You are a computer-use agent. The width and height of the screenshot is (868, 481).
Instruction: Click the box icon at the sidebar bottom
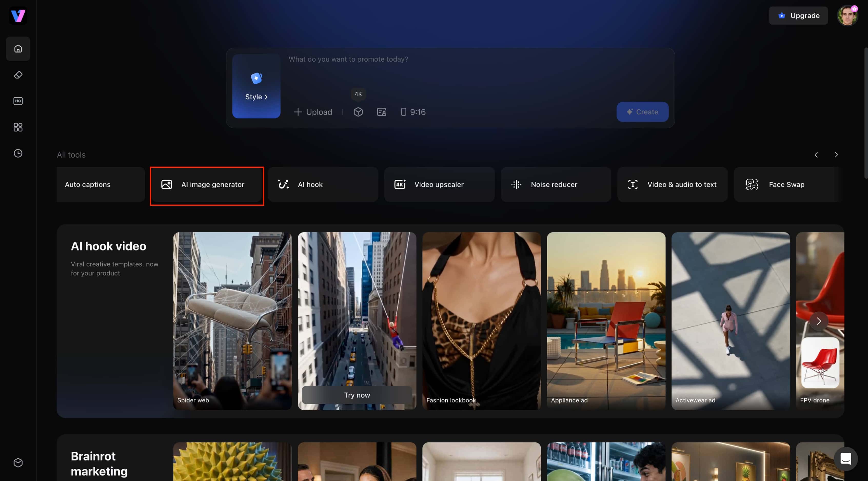pyautogui.click(x=18, y=463)
